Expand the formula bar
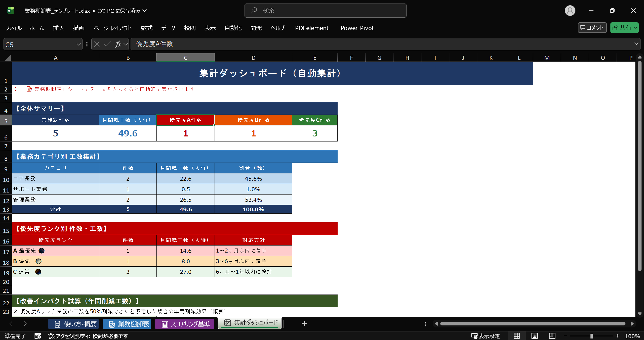The image size is (644, 340). pyautogui.click(x=636, y=44)
